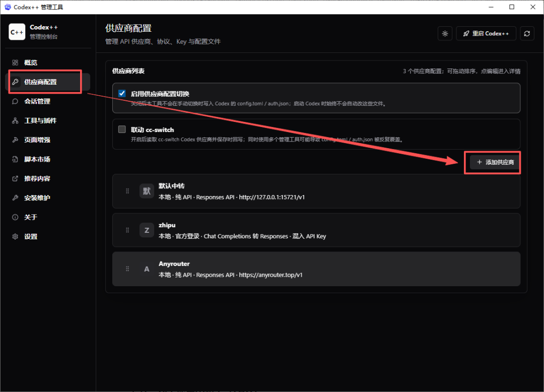The width and height of the screenshot is (544, 392).
Task: Click drag handle of 默认中转 row
Action: coord(127,191)
